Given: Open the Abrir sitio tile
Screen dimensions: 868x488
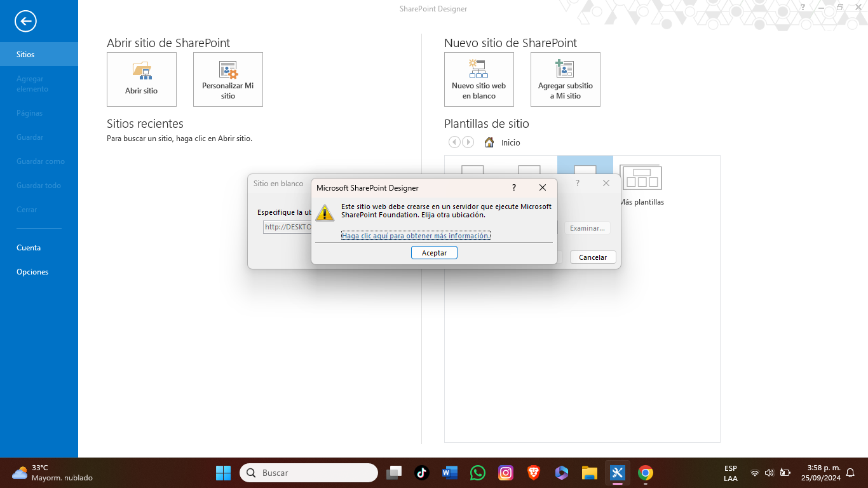Looking at the screenshot, I should point(142,79).
